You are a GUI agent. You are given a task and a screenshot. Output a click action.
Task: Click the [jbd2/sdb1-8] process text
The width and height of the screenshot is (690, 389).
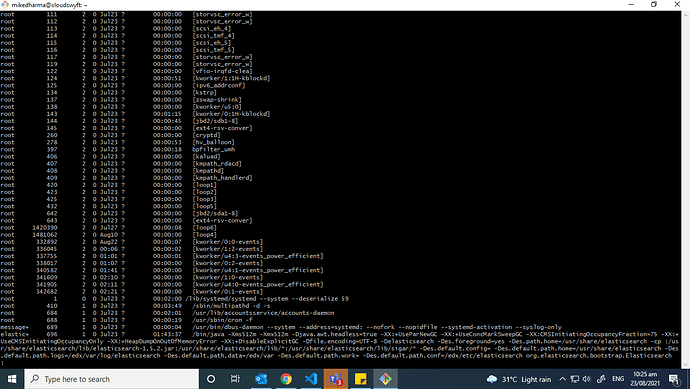coord(215,121)
